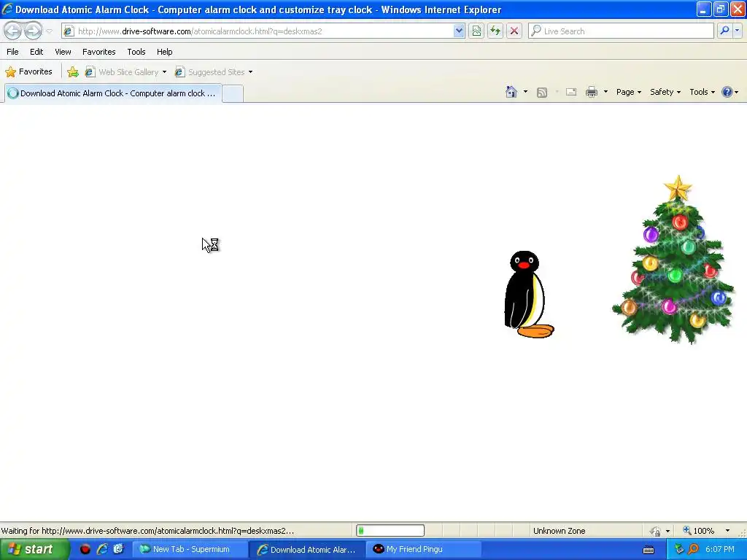
Task: Click the page loading progress bar
Action: pos(390,531)
